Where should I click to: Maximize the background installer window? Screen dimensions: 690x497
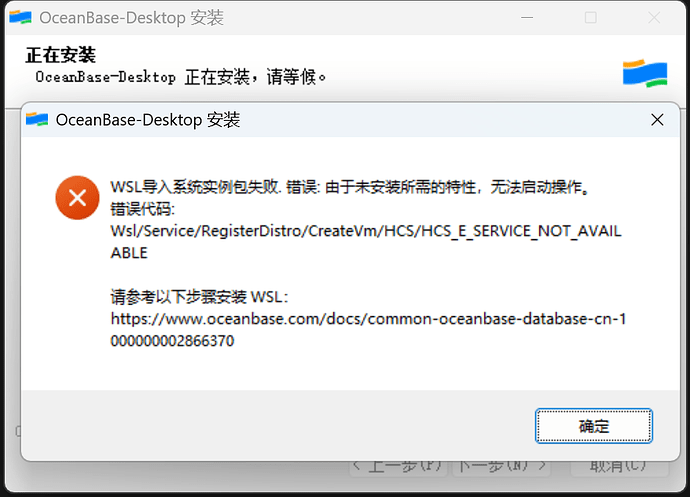click(x=590, y=18)
